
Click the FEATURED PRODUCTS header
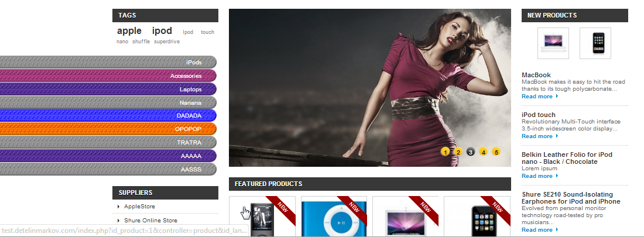369,184
